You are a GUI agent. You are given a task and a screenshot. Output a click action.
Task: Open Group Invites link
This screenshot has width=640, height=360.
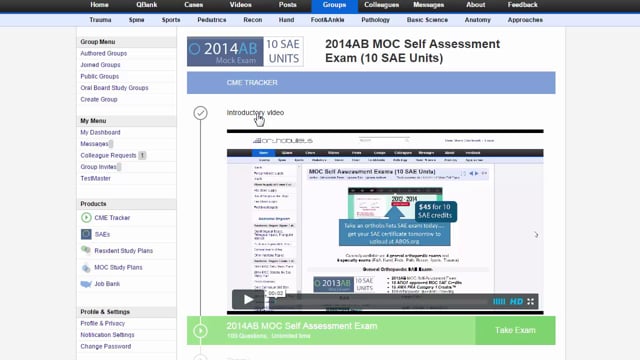[98, 167]
